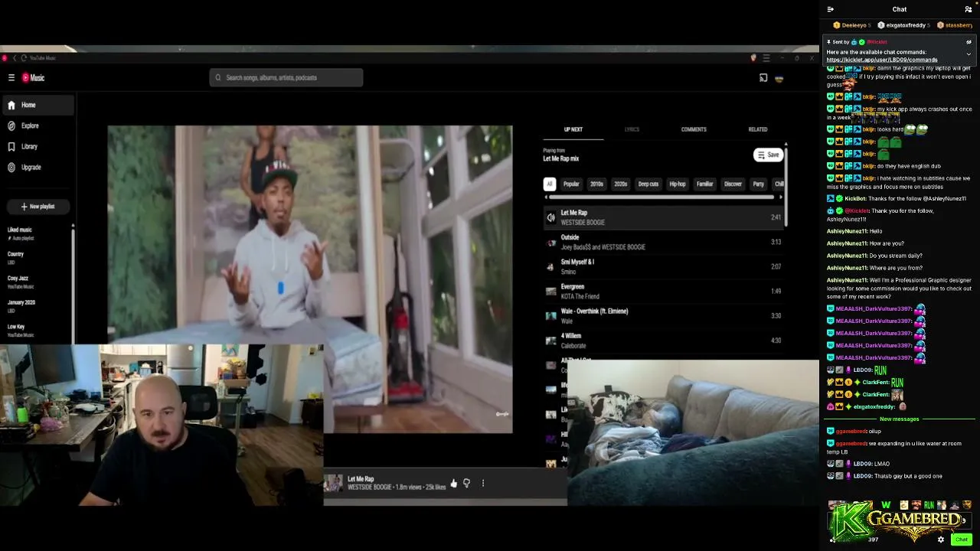Open the chat users list icon
Viewport: 980px width, 551px height.
969,9
